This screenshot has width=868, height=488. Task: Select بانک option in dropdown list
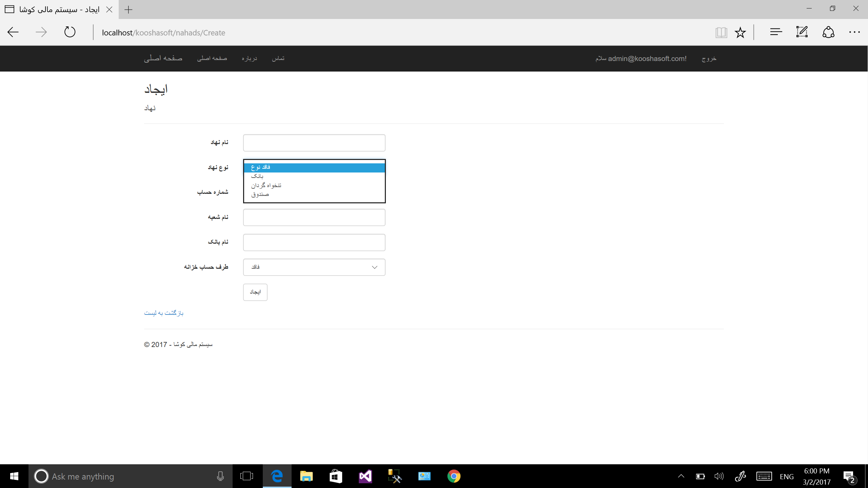(x=257, y=176)
